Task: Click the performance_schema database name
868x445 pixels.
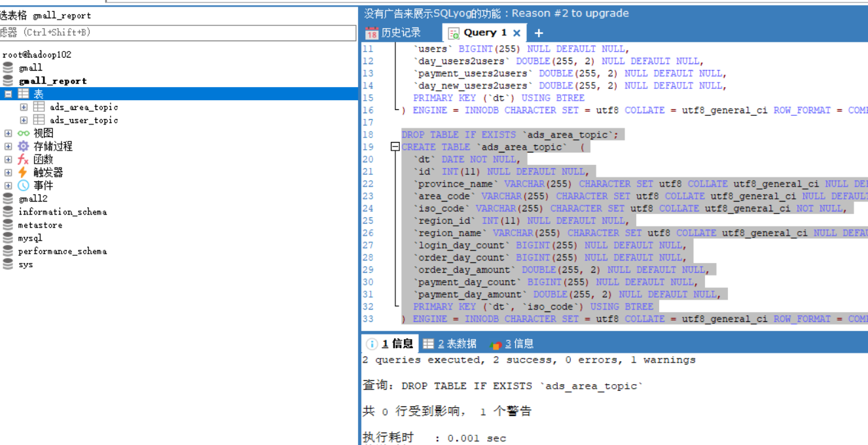Action: (x=62, y=251)
